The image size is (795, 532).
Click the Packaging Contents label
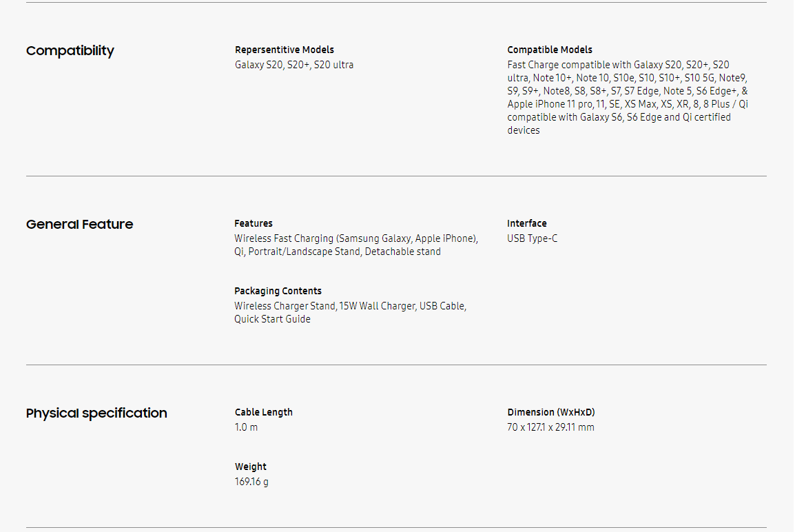click(x=278, y=291)
